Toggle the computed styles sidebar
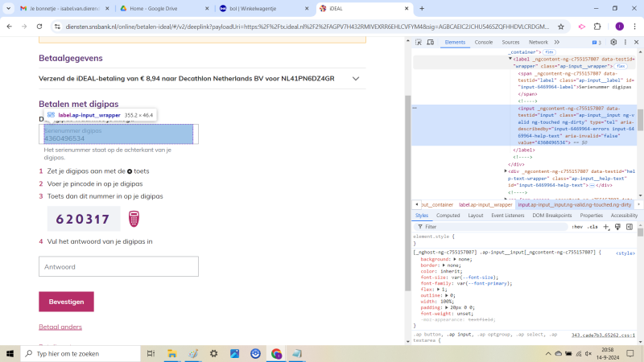The height and width of the screenshot is (362, 644). [x=630, y=227]
